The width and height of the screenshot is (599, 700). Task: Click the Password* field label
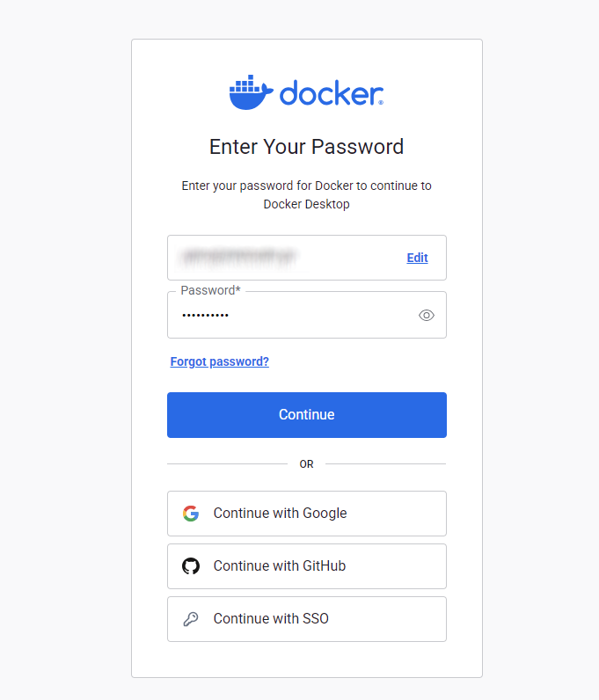211,290
